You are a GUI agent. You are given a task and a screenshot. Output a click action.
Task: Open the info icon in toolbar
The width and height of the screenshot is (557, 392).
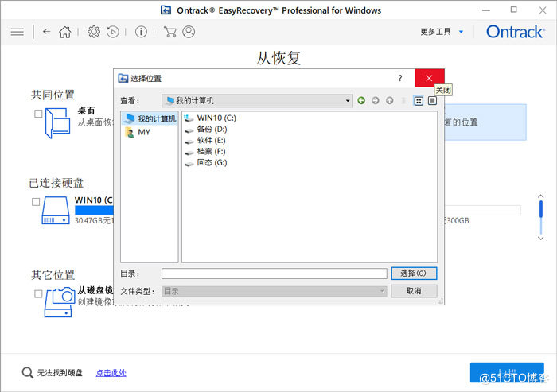pos(141,32)
